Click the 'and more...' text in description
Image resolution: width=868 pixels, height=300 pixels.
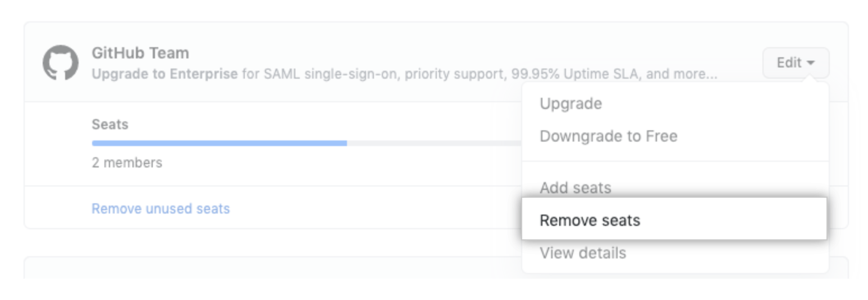(682, 74)
